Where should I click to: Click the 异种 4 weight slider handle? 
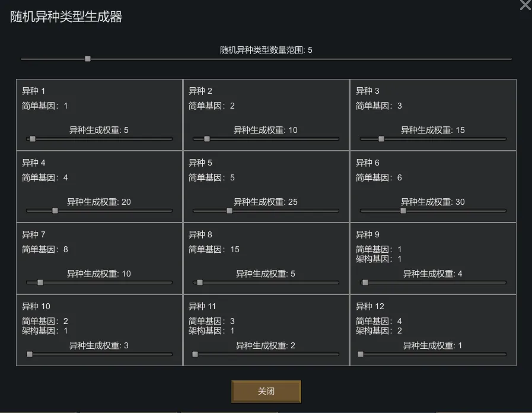(x=55, y=211)
